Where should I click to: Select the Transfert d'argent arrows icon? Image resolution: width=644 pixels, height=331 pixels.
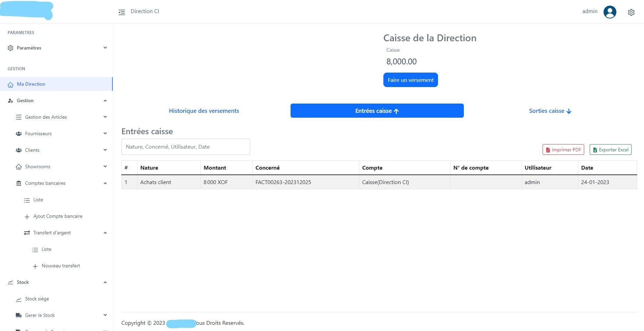27,233
